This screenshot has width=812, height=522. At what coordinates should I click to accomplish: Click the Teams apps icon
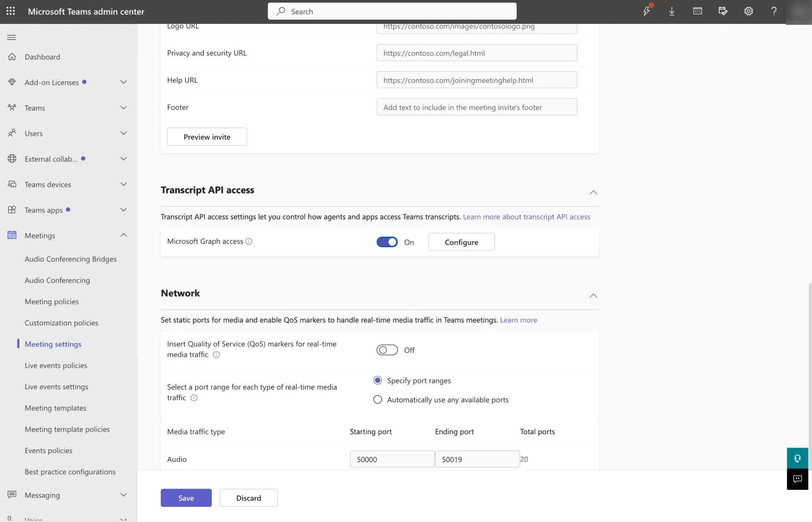click(12, 210)
